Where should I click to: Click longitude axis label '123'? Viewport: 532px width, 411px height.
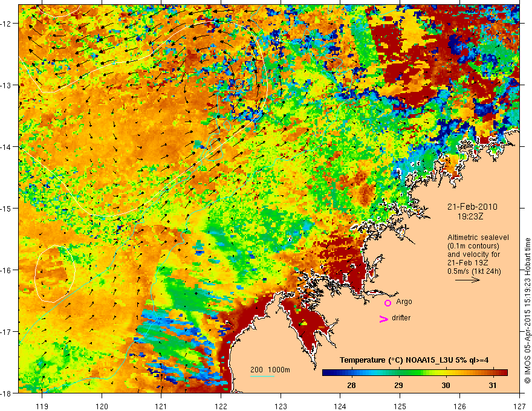(x=281, y=406)
